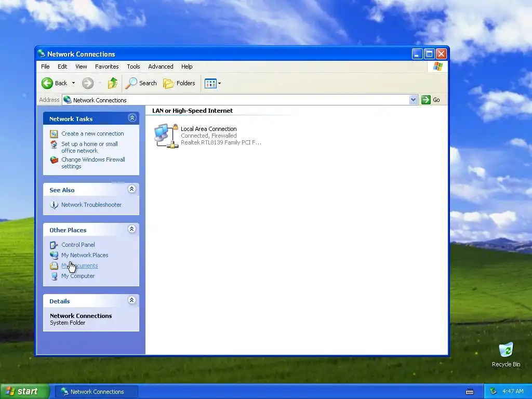Click the Search magnifier toolbar button
Image resolution: width=532 pixels, height=399 pixels.
click(x=141, y=83)
